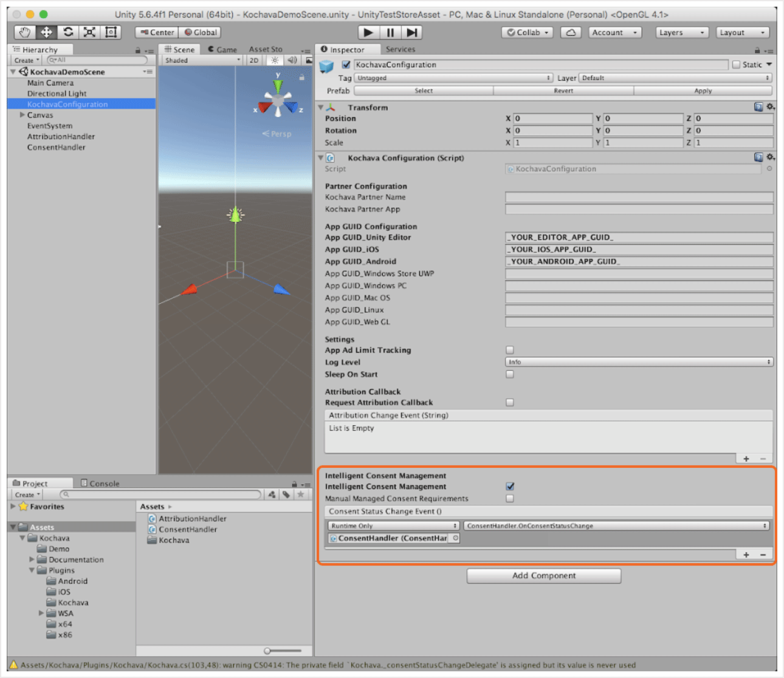Select the Hand tool
The height and width of the screenshot is (678, 784).
(x=24, y=32)
